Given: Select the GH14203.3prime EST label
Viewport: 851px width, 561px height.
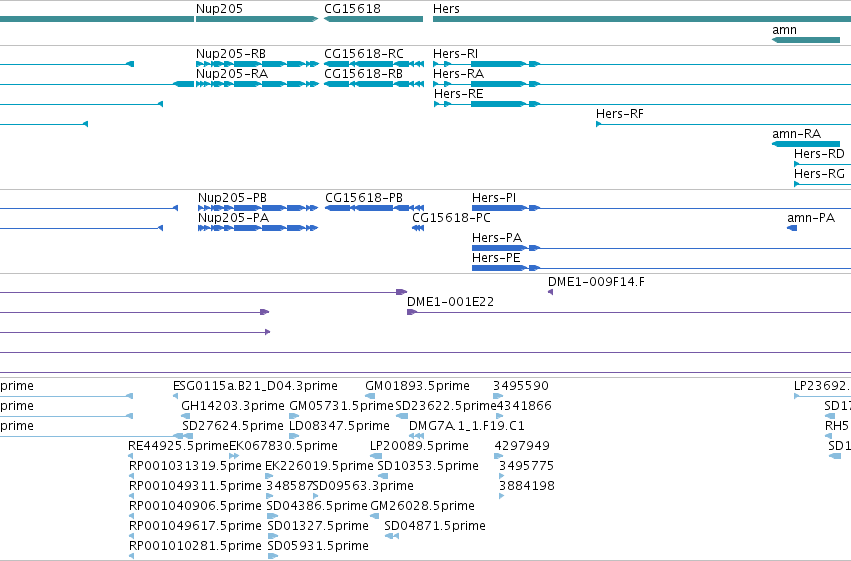Looking at the screenshot, I should click(233, 406).
